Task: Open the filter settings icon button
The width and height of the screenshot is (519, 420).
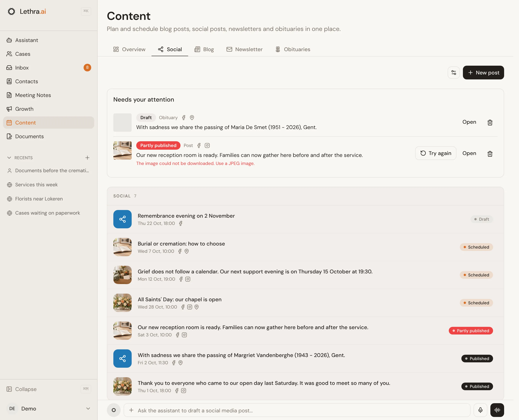Action: click(454, 73)
